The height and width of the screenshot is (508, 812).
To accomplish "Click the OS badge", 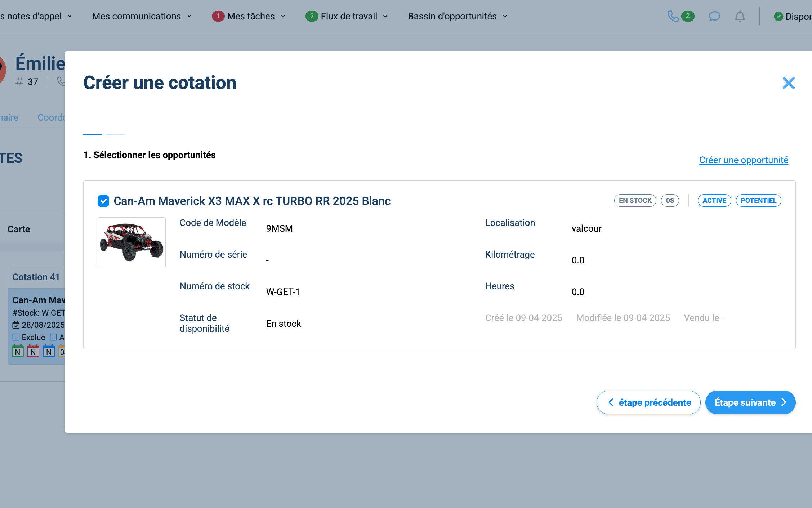I will tap(670, 201).
